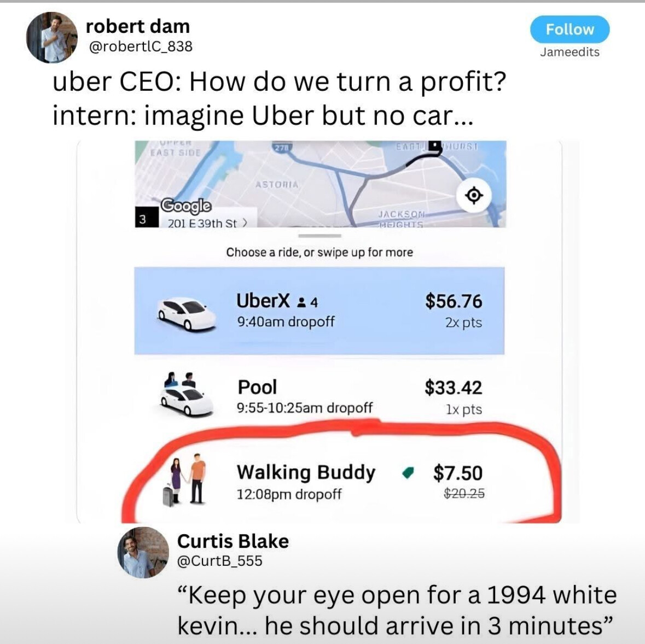This screenshot has height=644, width=645.
Task: Choose the UberX ride option
Action: pos(319,311)
